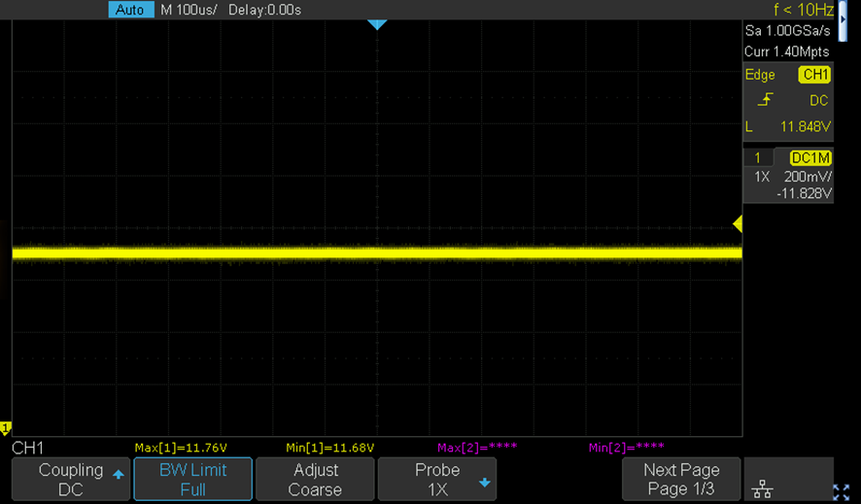This screenshot has width=861, height=504.
Task: Open the Edge trigger type selector
Action: click(760, 75)
